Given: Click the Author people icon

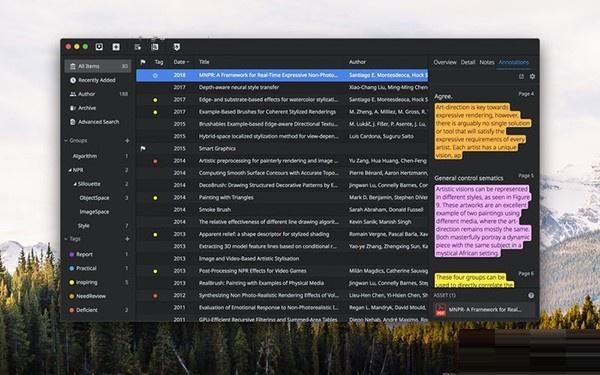Looking at the screenshot, I should (x=73, y=94).
